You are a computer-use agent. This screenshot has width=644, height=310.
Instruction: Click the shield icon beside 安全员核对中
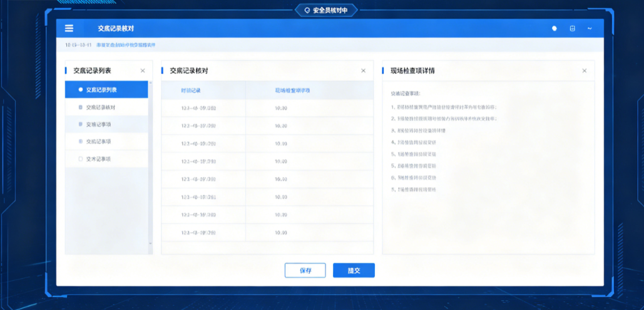tap(307, 11)
